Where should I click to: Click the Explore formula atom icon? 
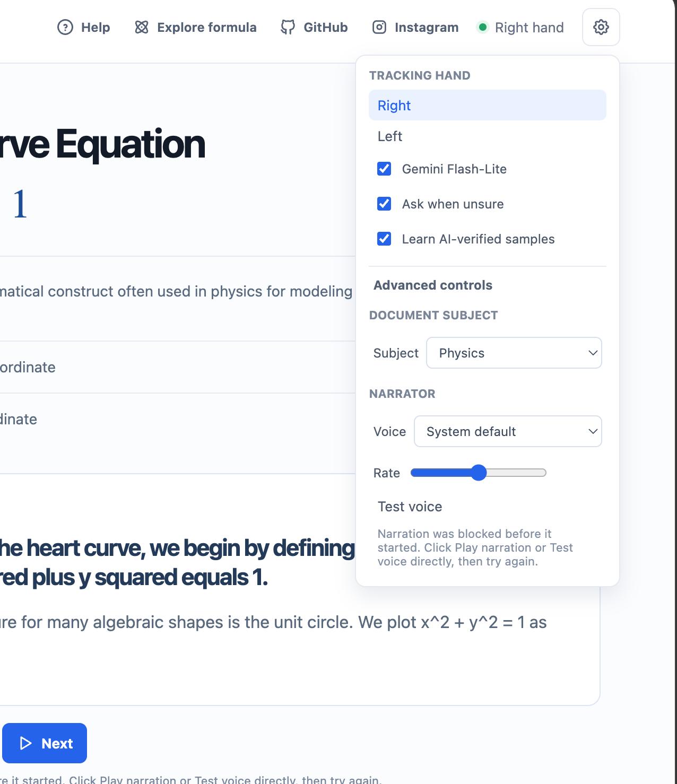[x=142, y=27]
